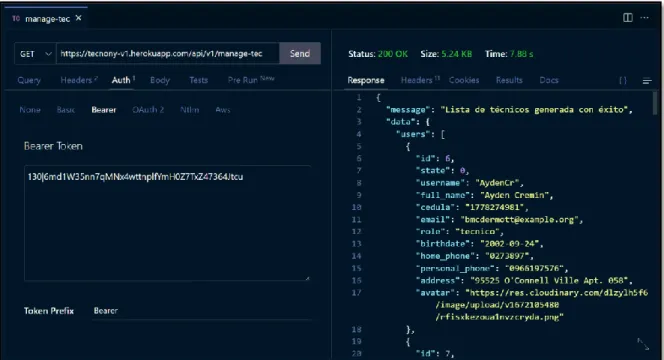
Task: Edit the Token Prefix field
Action: tap(202, 311)
